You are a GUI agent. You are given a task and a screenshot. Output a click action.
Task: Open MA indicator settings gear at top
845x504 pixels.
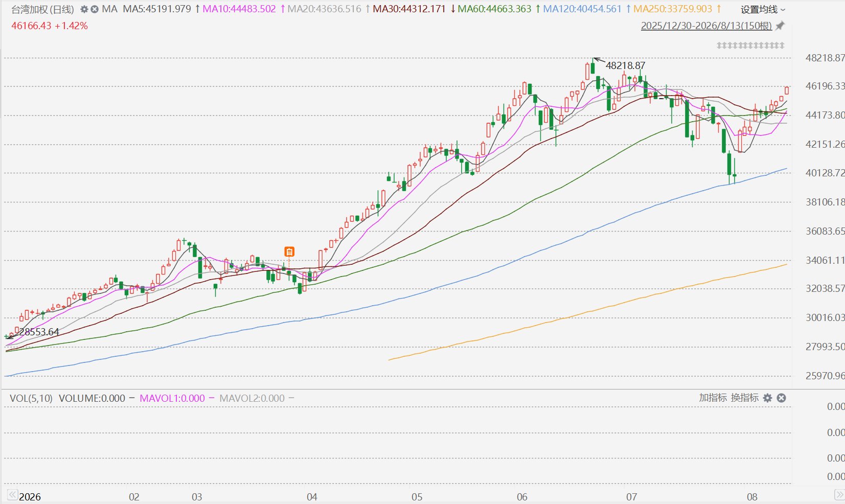point(84,9)
